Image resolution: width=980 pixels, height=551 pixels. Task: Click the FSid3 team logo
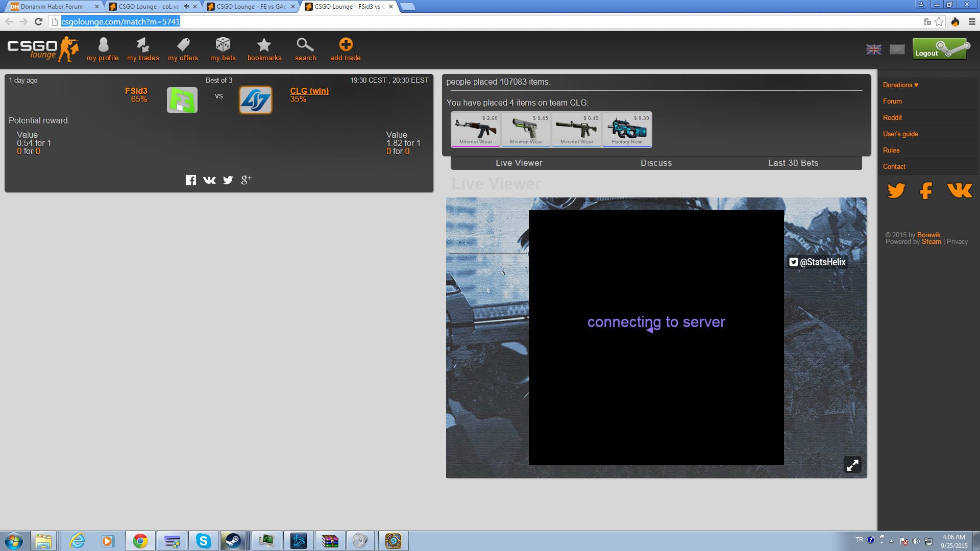click(182, 100)
